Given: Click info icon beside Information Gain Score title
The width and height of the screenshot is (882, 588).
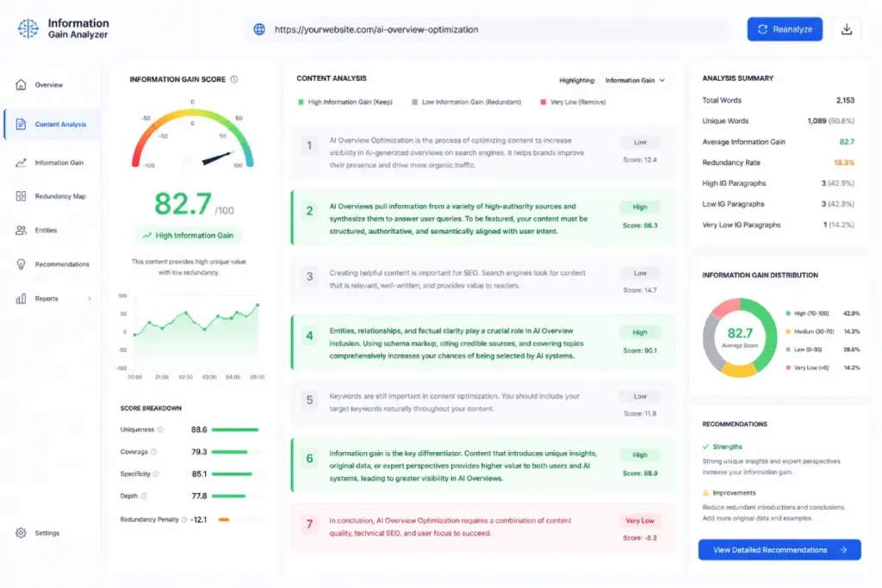Looking at the screenshot, I should coord(234,79).
